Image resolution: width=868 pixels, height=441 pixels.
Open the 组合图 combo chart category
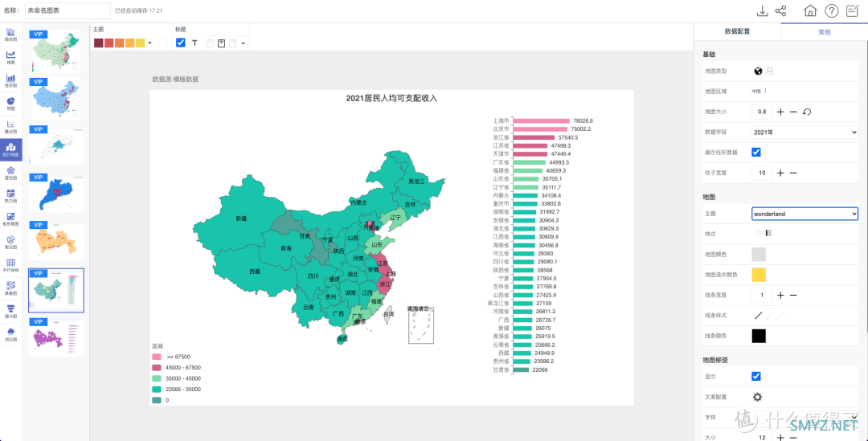tap(11, 35)
